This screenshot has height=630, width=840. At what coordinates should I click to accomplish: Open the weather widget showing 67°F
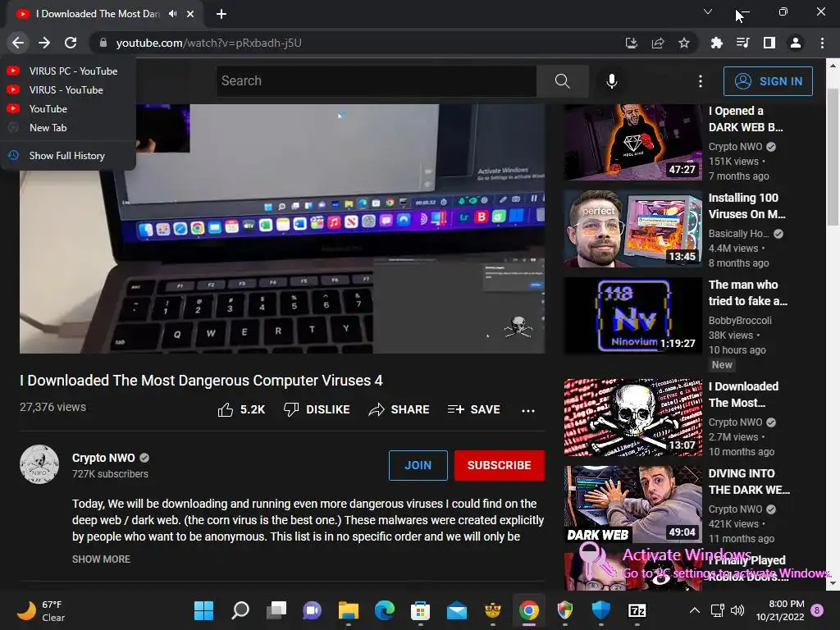(41, 610)
